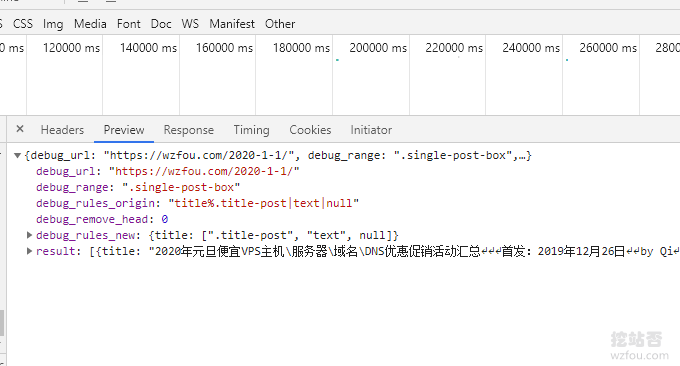
Task: Click the 180000 ms timeline label
Action: pyautogui.click(x=301, y=48)
